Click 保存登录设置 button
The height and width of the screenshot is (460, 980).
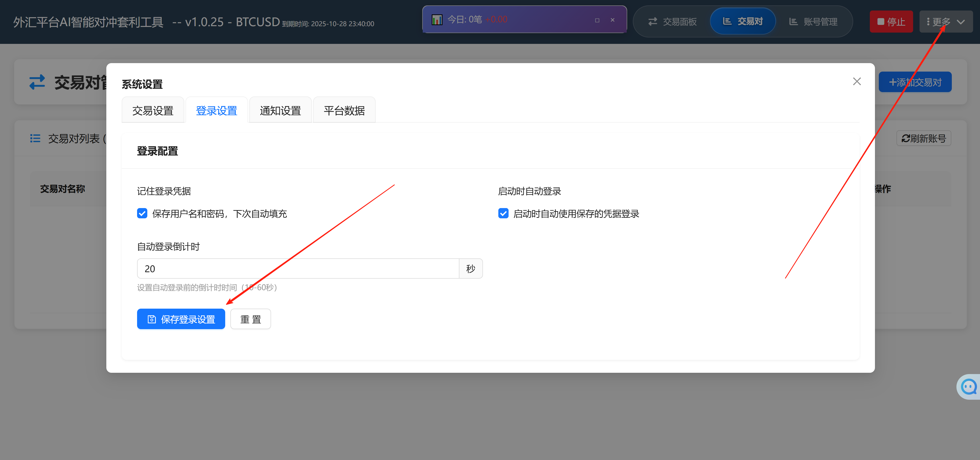pos(181,319)
